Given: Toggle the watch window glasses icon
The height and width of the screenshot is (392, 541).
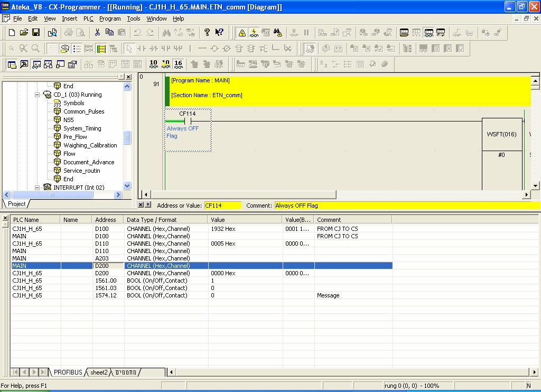Looking at the screenshot, I should pos(36,64).
